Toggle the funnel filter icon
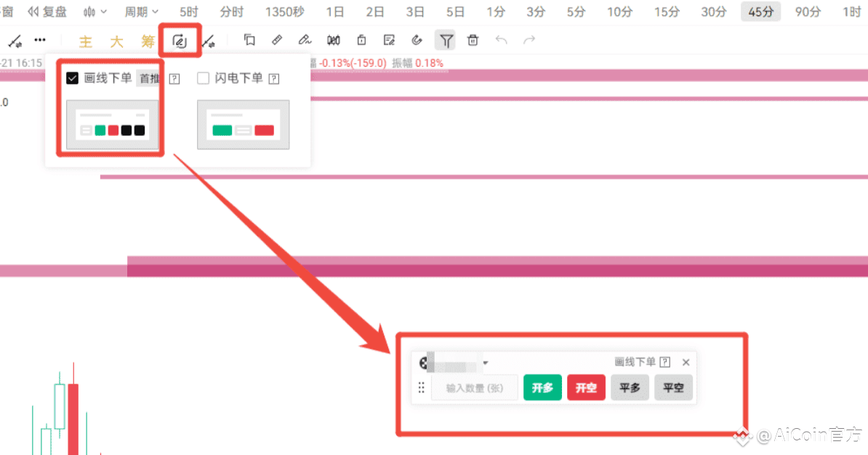The width and height of the screenshot is (868, 455). point(446,40)
